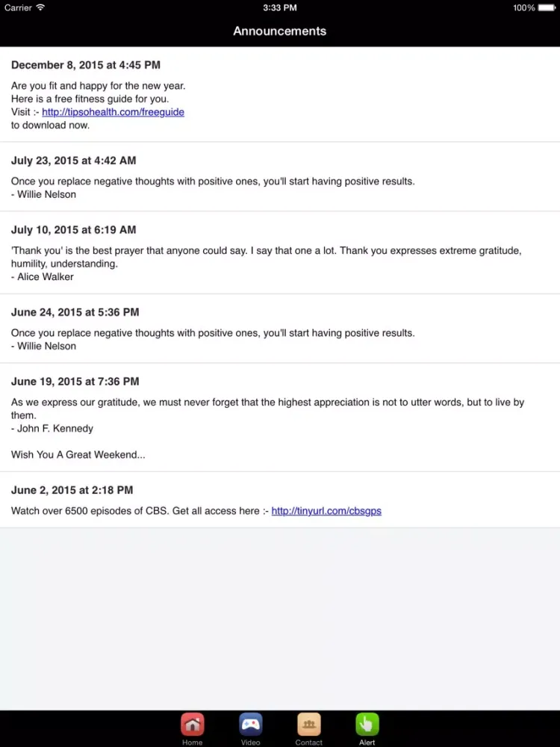Select the July 23, 2015 announcement heading
560x747 pixels.
point(73,161)
